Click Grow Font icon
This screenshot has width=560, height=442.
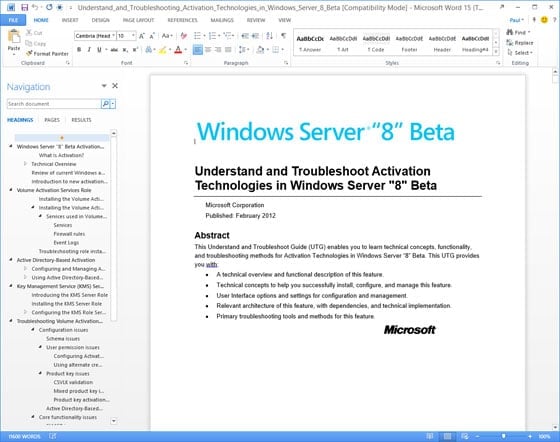(x=142, y=36)
